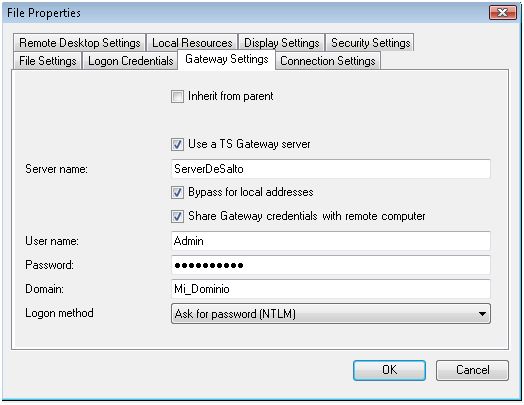Uncheck Use a TS Gateway server

177,144
